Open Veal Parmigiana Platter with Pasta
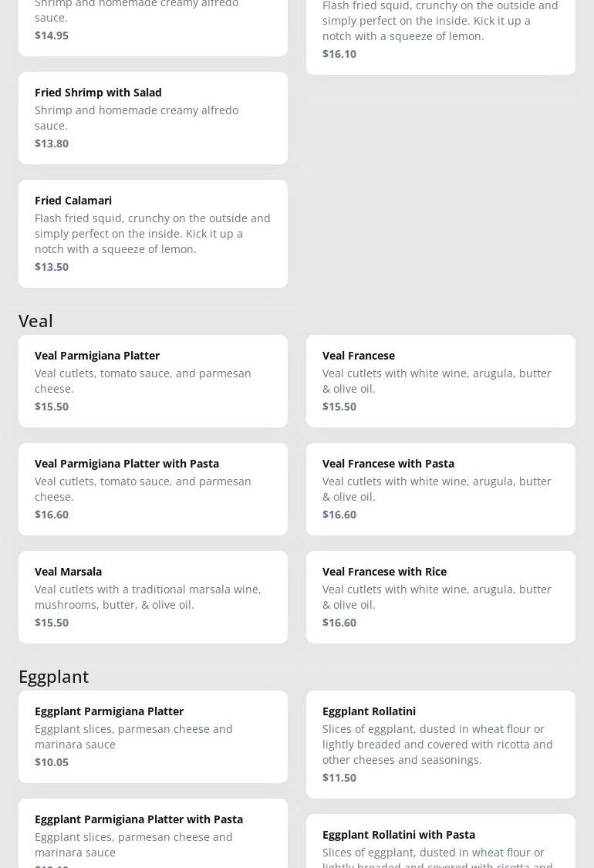This screenshot has width=594, height=868. pyautogui.click(x=153, y=488)
